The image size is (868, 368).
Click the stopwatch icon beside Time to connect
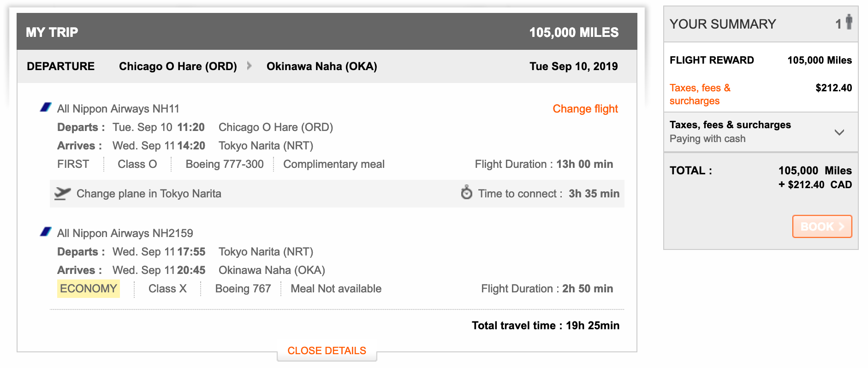point(466,193)
